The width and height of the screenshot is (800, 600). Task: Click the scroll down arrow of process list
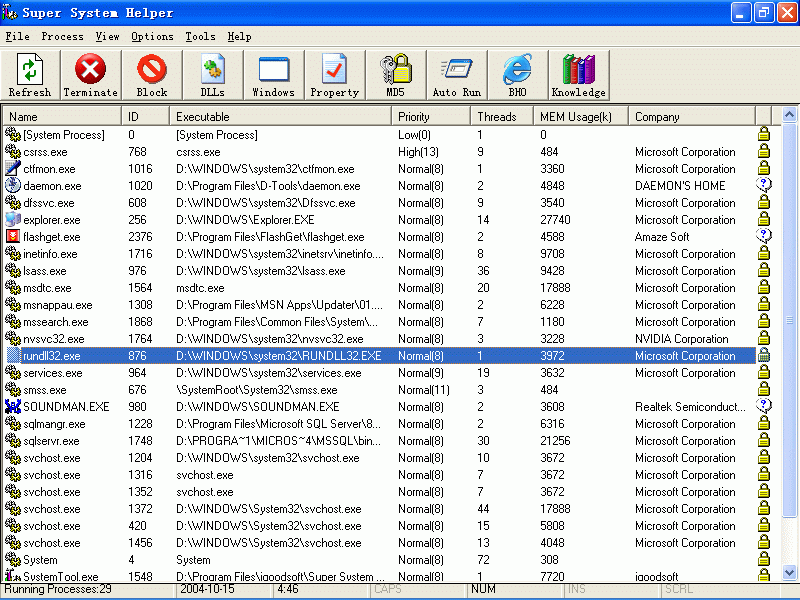(789, 572)
